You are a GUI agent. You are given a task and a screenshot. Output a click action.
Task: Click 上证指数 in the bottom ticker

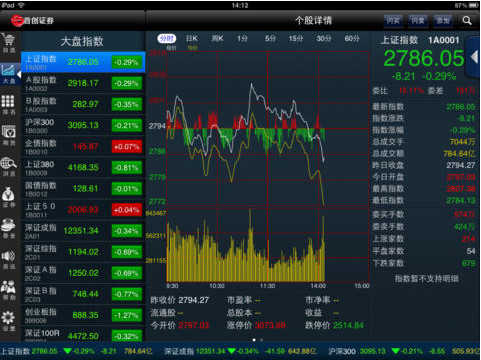tap(15, 351)
